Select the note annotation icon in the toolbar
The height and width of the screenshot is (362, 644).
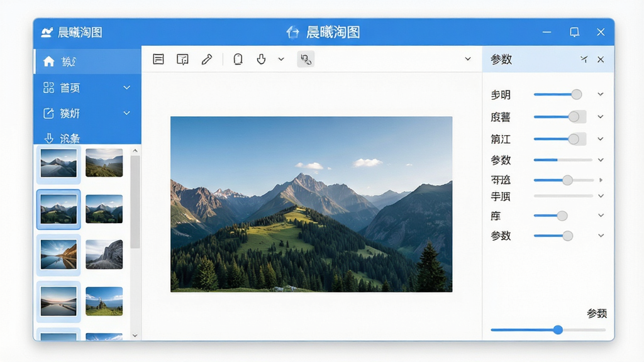click(182, 60)
